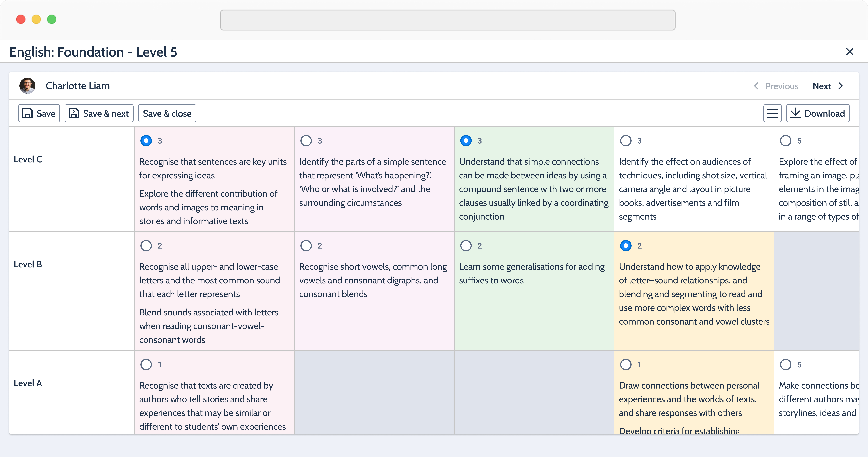Select radio 3 for 'Identify the parts of a simple sentence'

[306, 141]
